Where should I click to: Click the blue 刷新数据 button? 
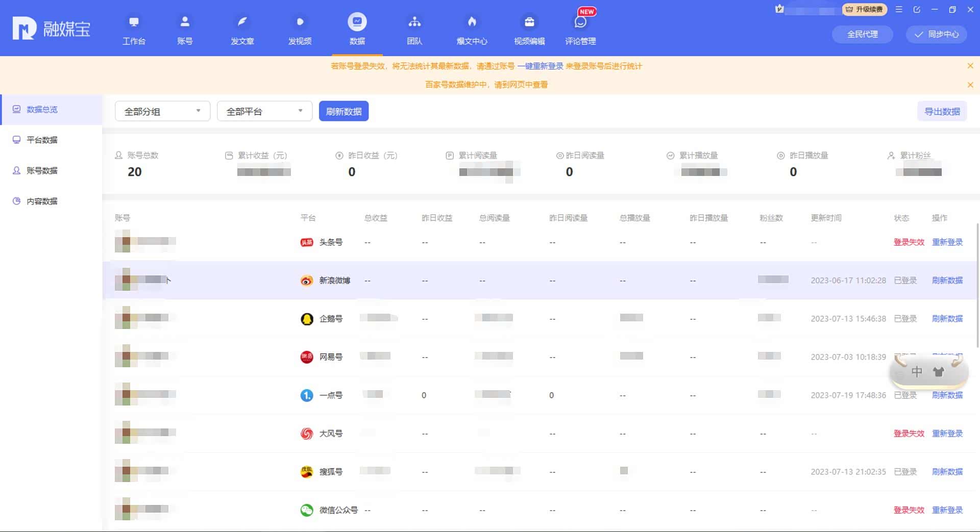344,111
